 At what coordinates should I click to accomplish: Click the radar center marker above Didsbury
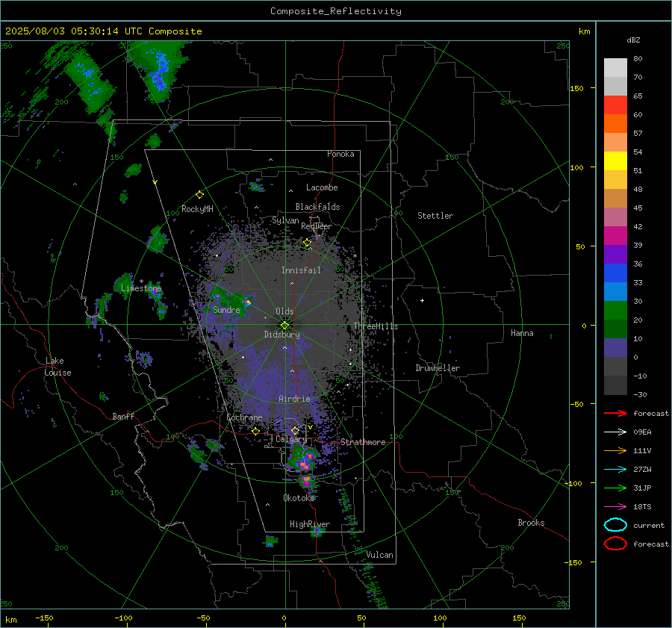pyautogui.click(x=284, y=325)
